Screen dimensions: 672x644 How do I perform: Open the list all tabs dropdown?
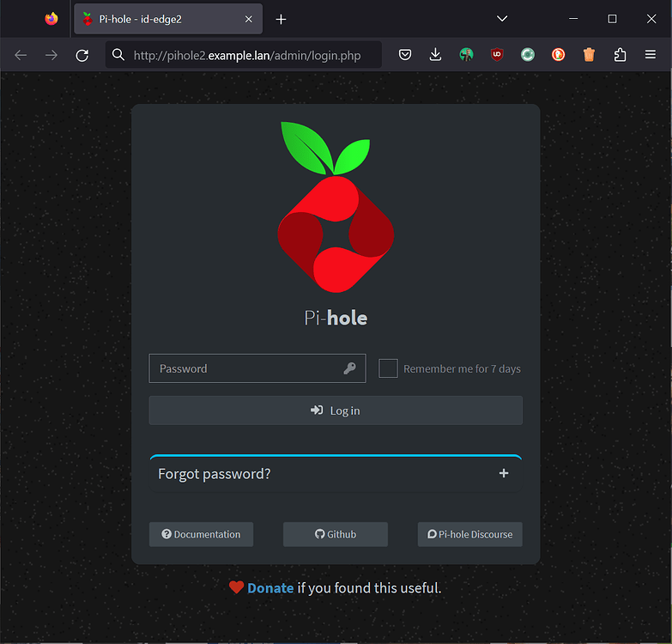(503, 19)
